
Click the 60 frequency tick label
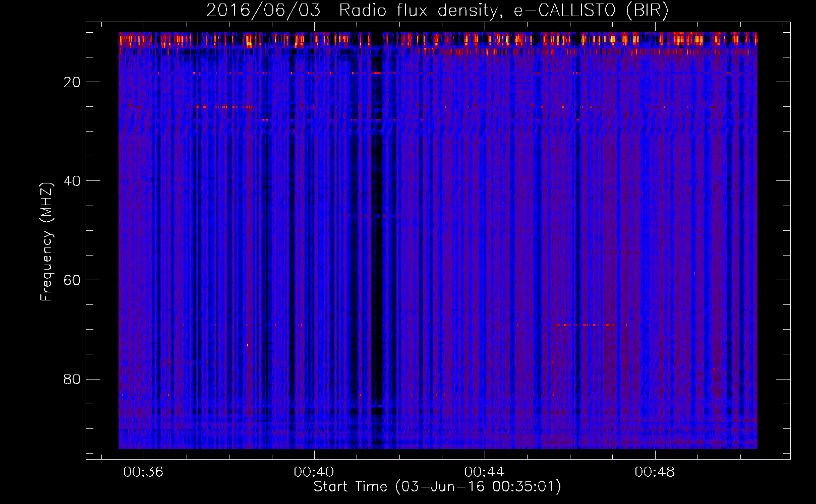72,280
